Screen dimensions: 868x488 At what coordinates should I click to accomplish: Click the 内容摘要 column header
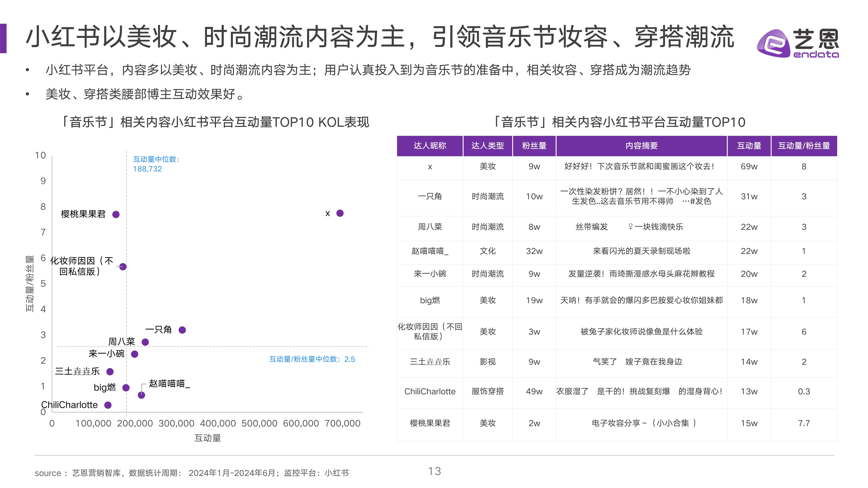(642, 146)
